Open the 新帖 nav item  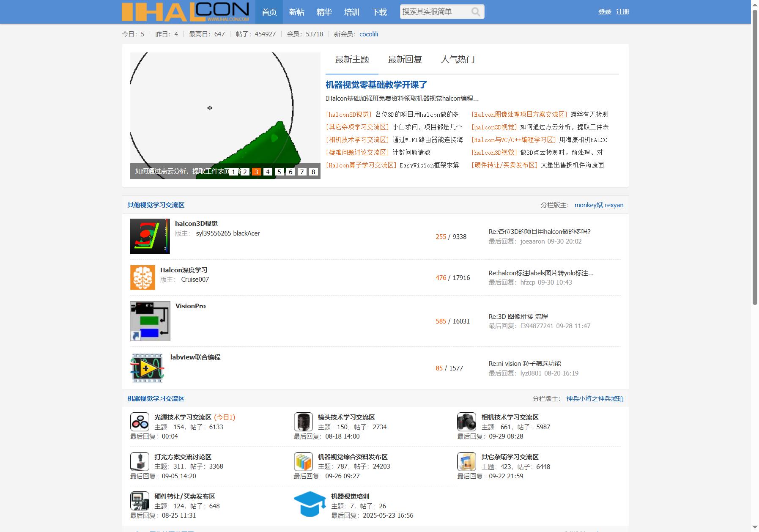[x=296, y=12]
